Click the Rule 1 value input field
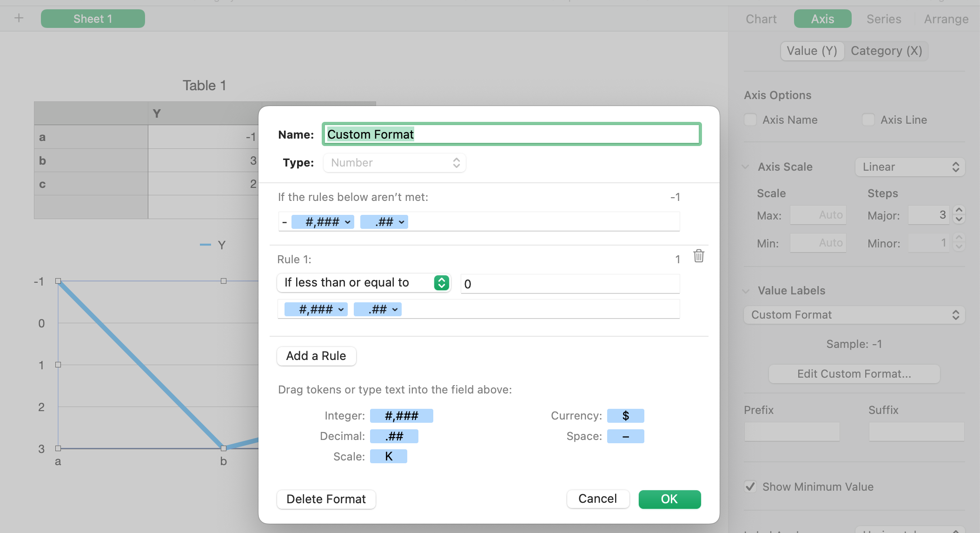Screen dimensions: 980x533 (x=570, y=284)
